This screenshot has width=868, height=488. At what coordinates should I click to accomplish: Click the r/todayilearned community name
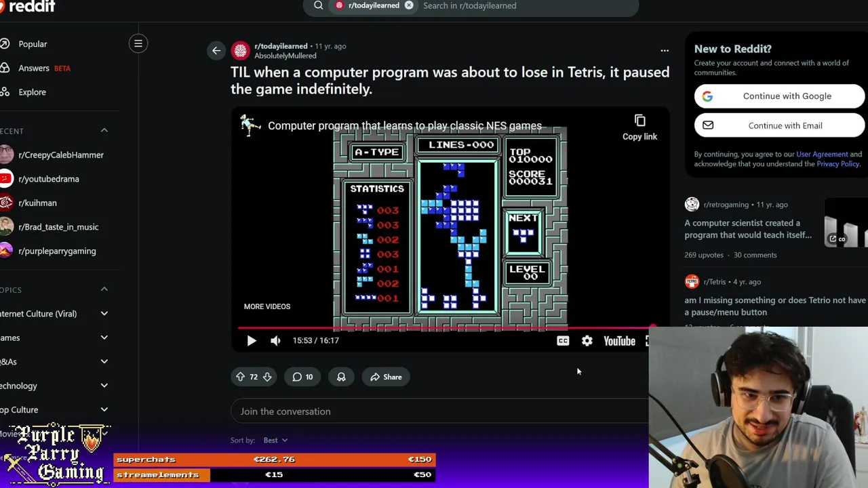click(281, 46)
